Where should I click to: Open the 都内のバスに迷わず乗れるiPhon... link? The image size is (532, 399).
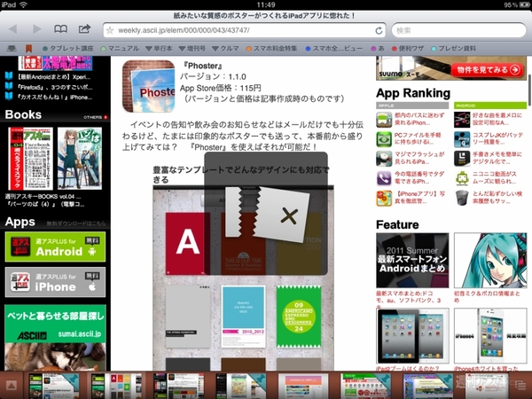coord(419,119)
